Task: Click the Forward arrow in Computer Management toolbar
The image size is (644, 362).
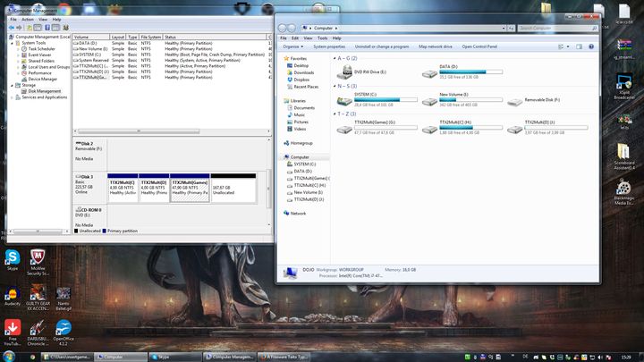Action: [x=19, y=28]
